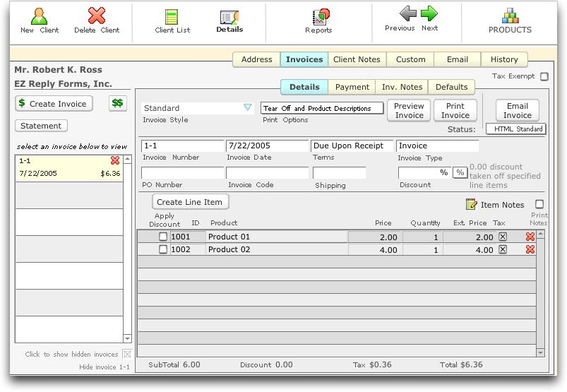Switch to the Client Notes tab
The height and width of the screenshot is (392, 567).
click(x=357, y=60)
